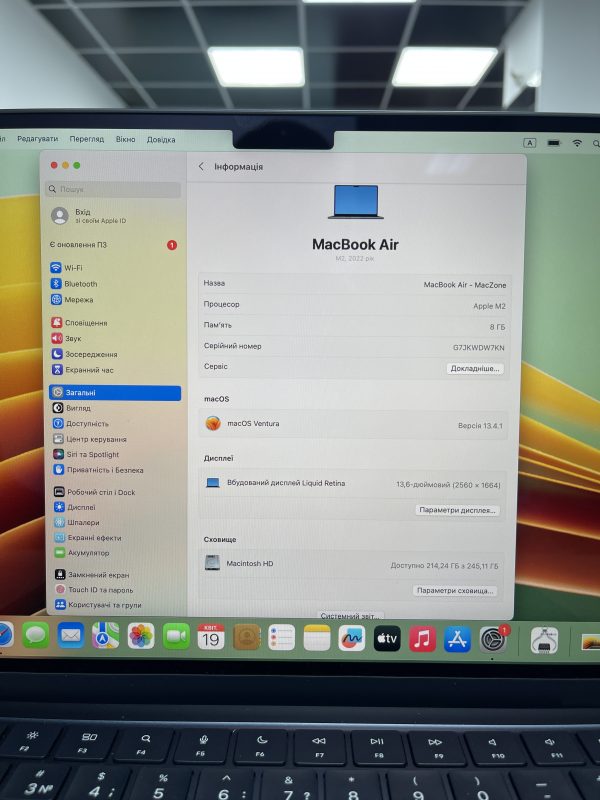Open Вигляд appearance settings
Image resolution: width=600 pixels, height=800 pixels.
pos(71,408)
